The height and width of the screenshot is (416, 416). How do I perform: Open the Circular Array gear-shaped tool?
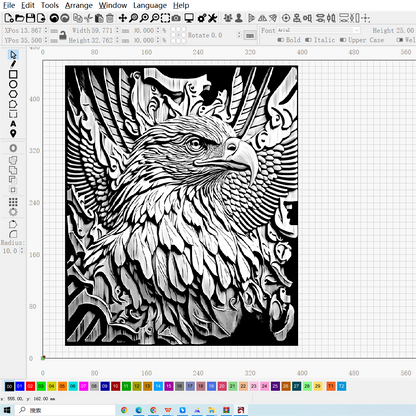13,212
